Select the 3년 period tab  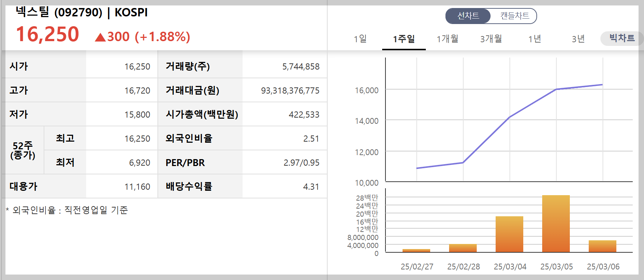(x=579, y=39)
